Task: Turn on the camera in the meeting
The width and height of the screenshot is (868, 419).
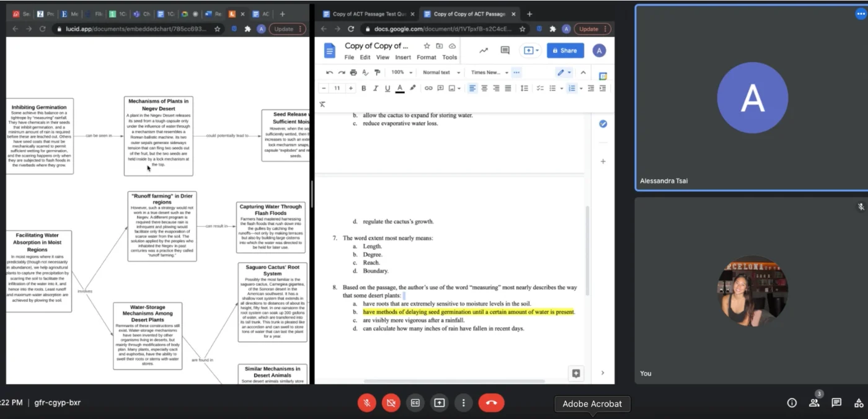Action: click(x=391, y=403)
